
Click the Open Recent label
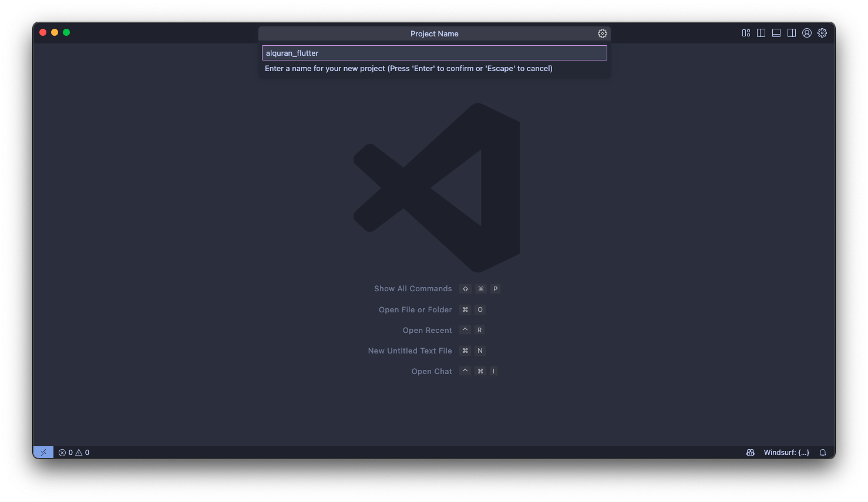pos(428,330)
